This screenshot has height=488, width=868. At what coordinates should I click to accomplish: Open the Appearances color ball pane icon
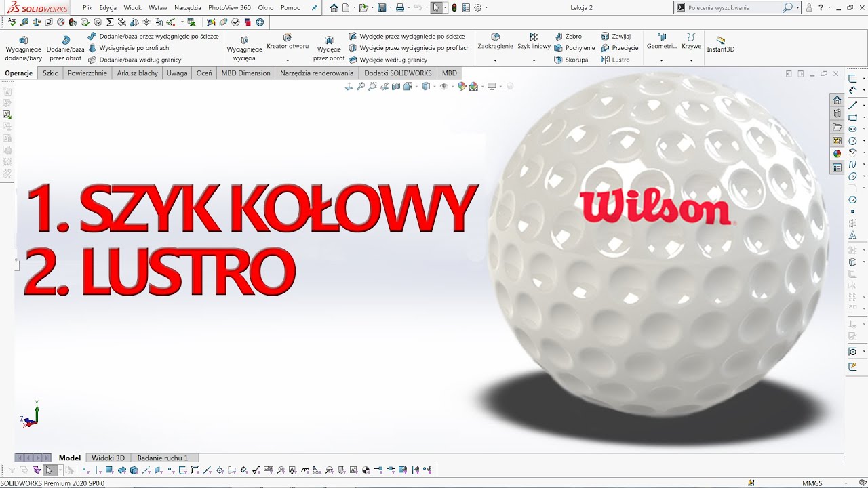[837, 154]
